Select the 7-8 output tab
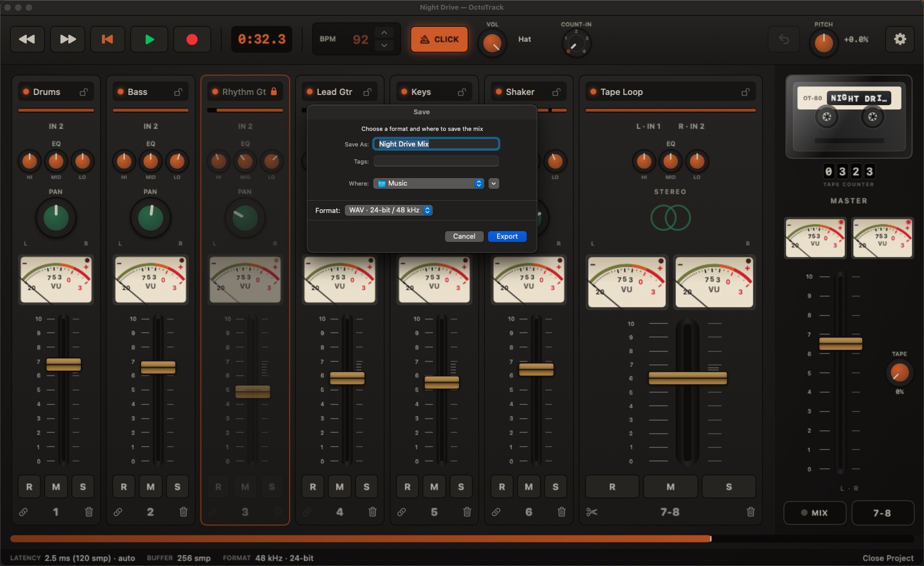Image resolution: width=924 pixels, height=566 pixels. (882, 513)
